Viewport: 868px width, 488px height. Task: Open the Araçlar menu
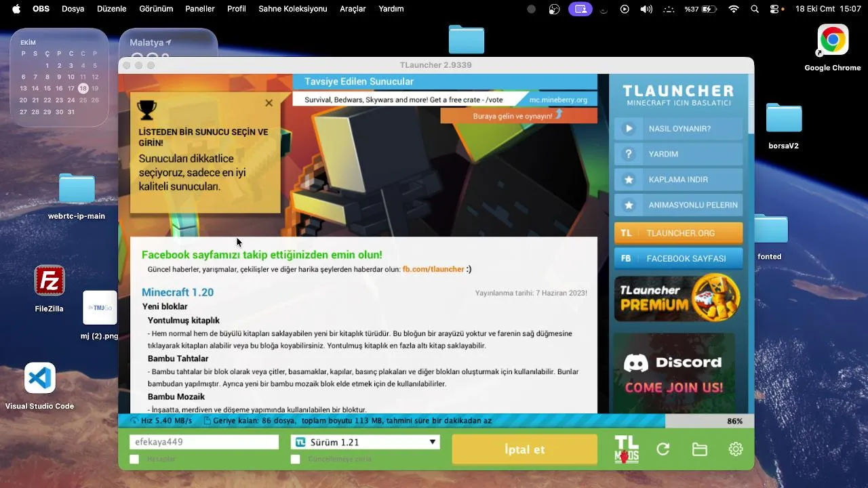point(353,9)
